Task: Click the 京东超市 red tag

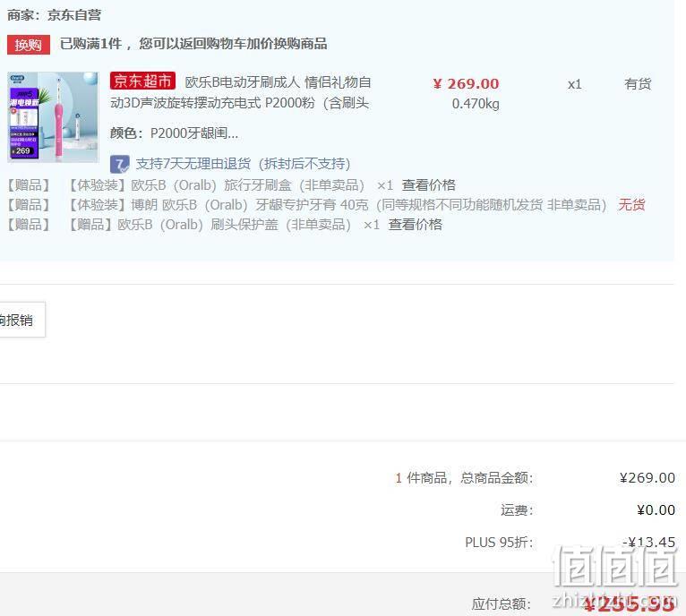Action: click(x=142, y=81)
